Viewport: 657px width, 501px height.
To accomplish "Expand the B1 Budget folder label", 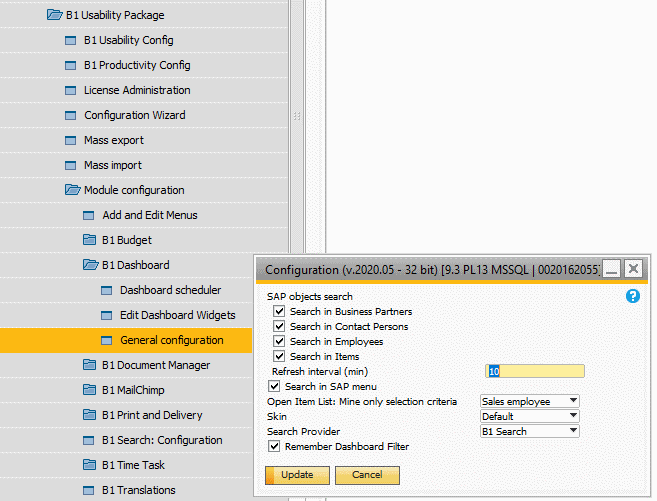I will pyautogui.click(x=127, y=240).
